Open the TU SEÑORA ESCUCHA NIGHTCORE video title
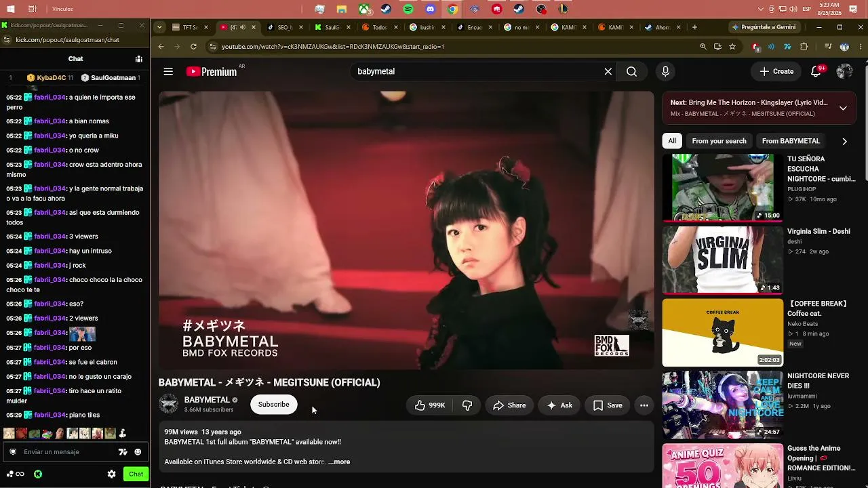The image size is (868, 488). click(x=821, y=169)
